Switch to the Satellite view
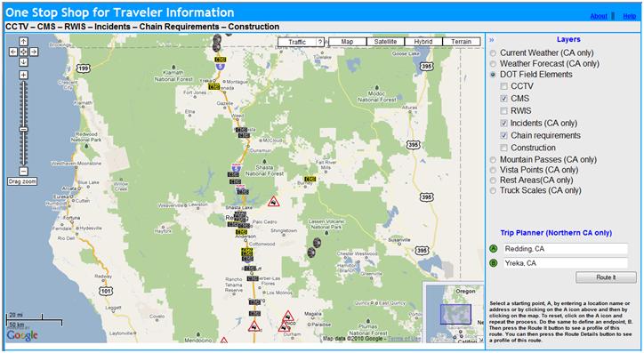The height and width of the screenshot is (353, 644). pos(385,42)
